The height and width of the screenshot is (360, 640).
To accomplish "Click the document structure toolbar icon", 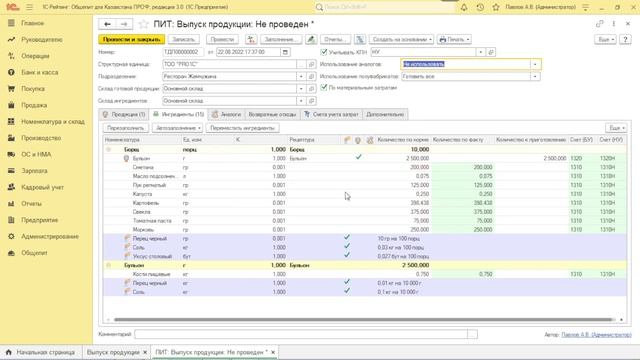I will click(360, 39).
